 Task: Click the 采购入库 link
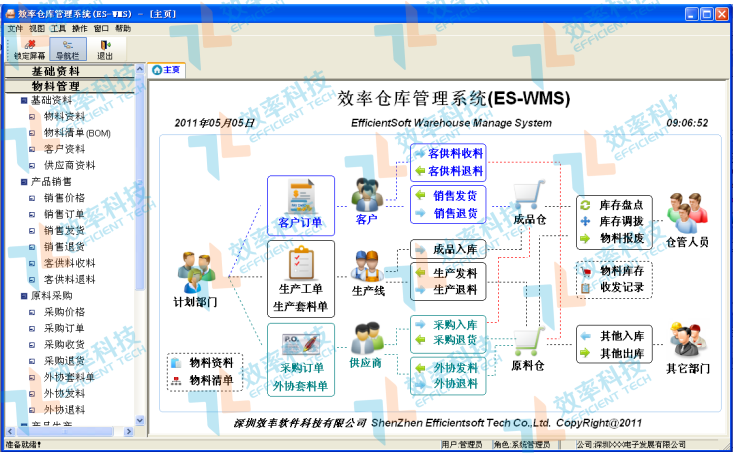454,325
